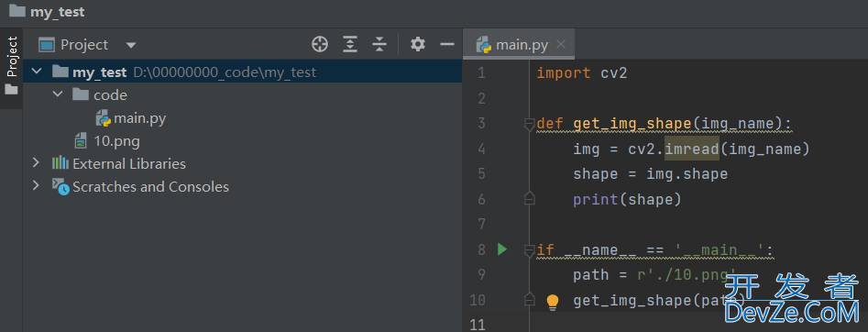The image size is (868, 332).
Task: Click the locate current file target icon
Action: point(319,44)
